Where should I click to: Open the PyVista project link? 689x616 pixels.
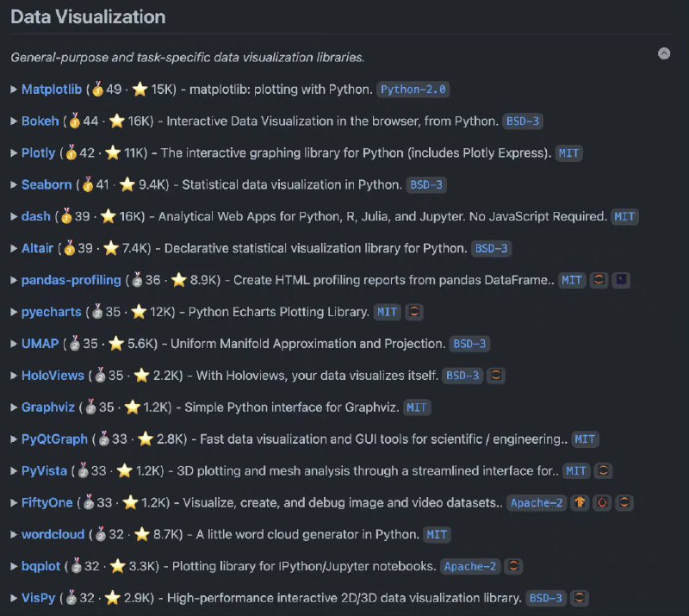45,471
